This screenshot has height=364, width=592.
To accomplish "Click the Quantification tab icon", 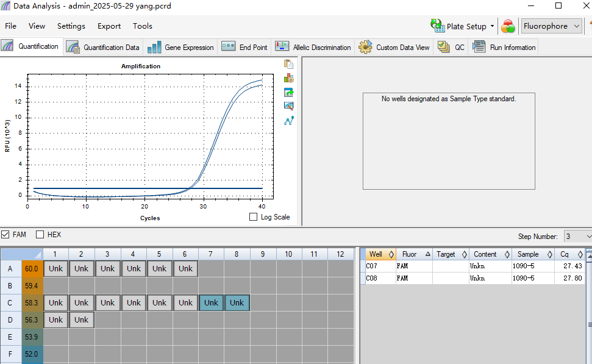I will click(7, 46).
